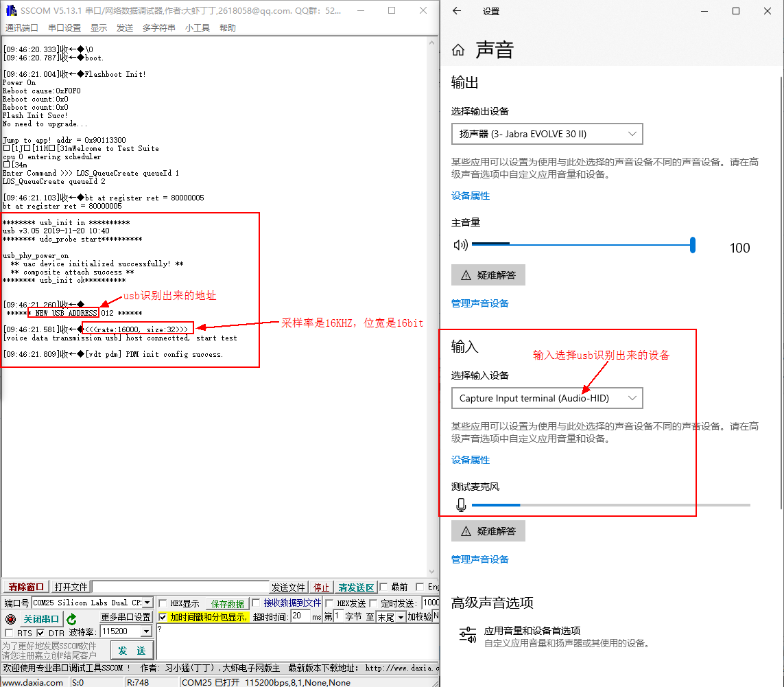
Task: Open the 波特率 115200 baud rate dropdown
Action: pos(145,631)
